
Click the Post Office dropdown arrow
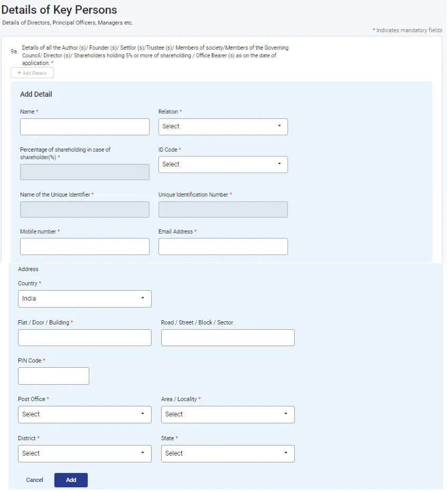[x=143, y=414]
